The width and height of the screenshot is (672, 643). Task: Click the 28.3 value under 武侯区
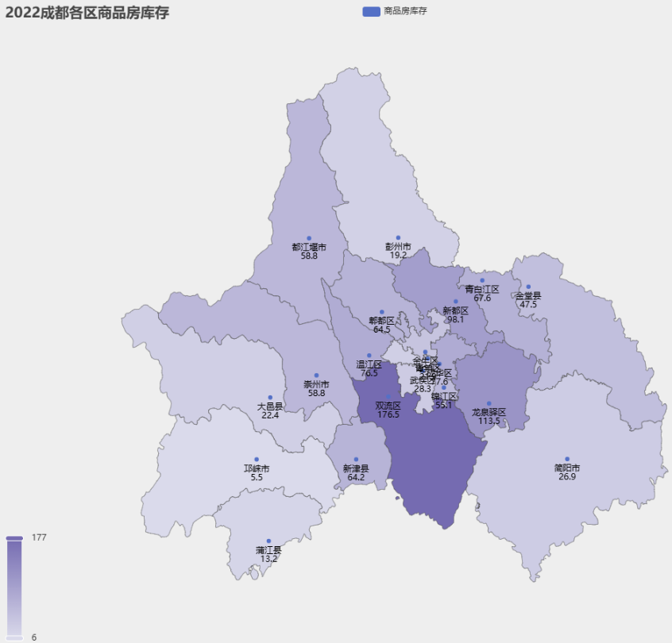pos(423,389)
